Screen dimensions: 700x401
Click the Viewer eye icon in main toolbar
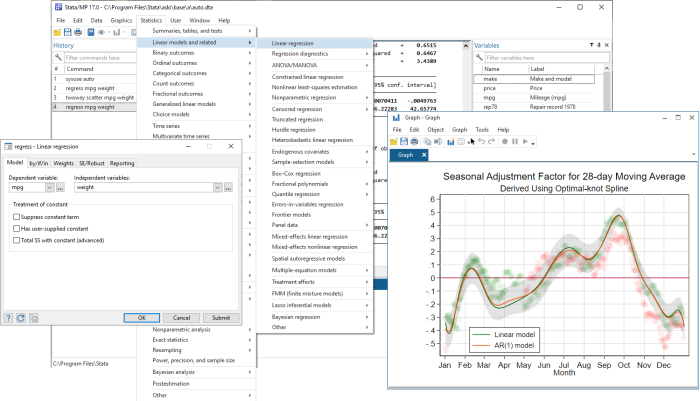101,32
